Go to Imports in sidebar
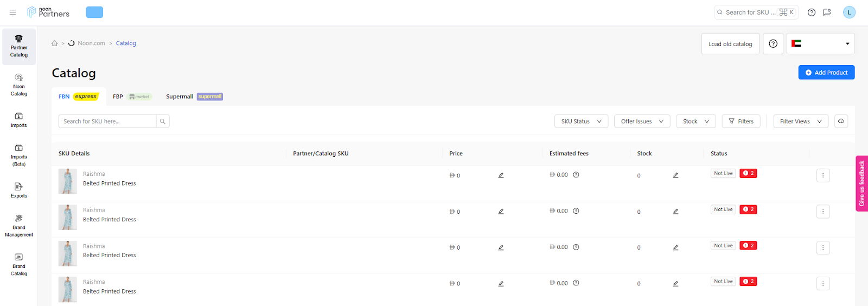868x306 pixels. pos(19,120)
